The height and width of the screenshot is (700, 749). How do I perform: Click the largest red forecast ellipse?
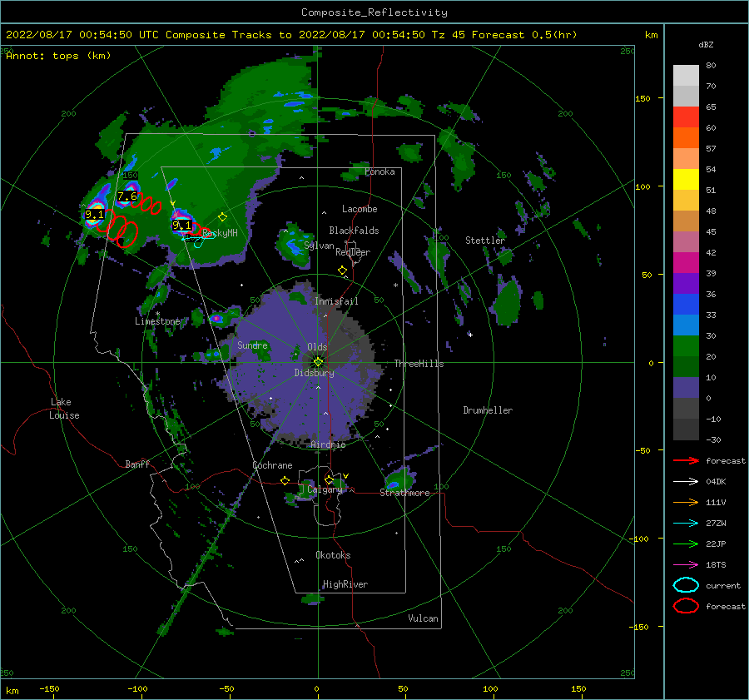[x=127, y=235]
